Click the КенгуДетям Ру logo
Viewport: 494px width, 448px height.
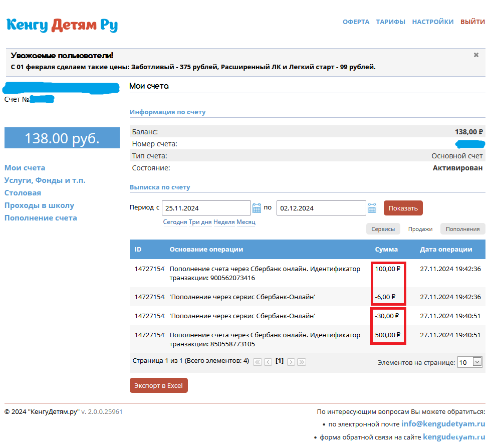click(x=62, y=25)
